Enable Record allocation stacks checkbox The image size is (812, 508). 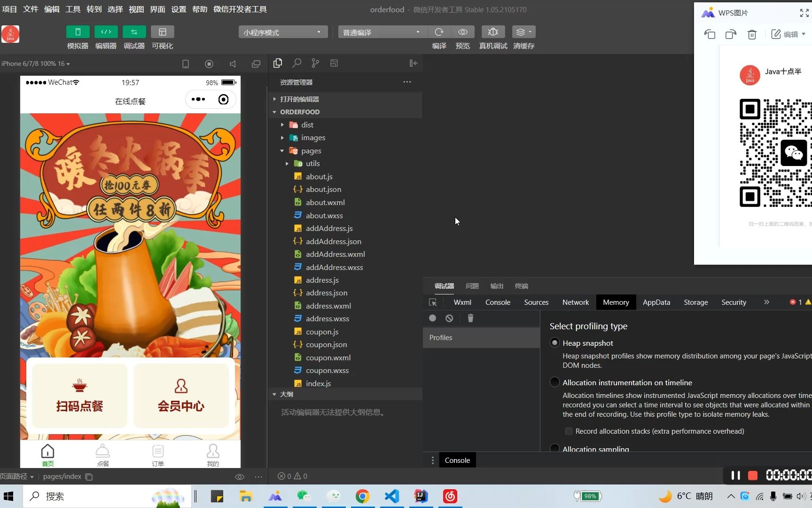[x=569, y=431]
